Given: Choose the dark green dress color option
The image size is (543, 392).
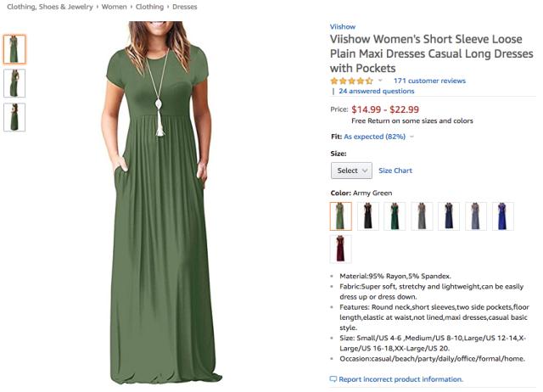Looking at the screenshot, I should point(395,216).
